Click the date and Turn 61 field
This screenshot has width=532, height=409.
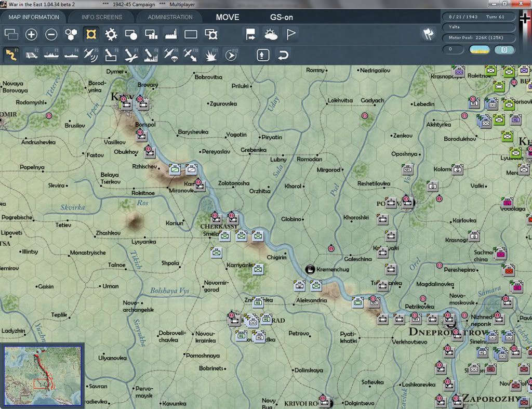click(478, 17)
